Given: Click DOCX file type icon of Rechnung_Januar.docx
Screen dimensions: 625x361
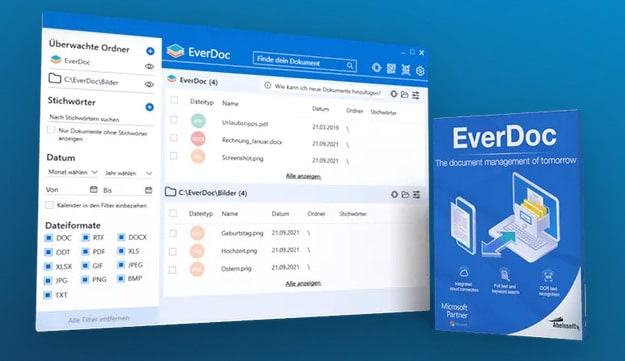Looking at the screenshot, I should [198, 139].
